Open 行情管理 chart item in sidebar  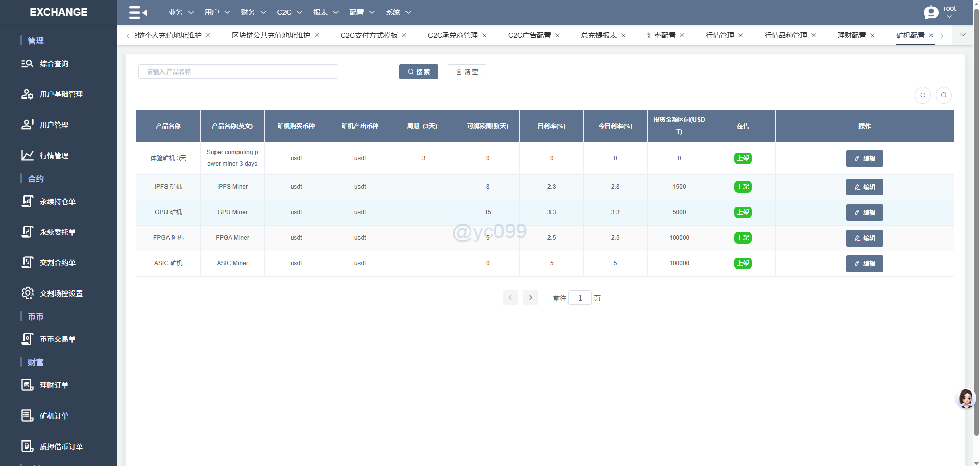pos(54,156)
